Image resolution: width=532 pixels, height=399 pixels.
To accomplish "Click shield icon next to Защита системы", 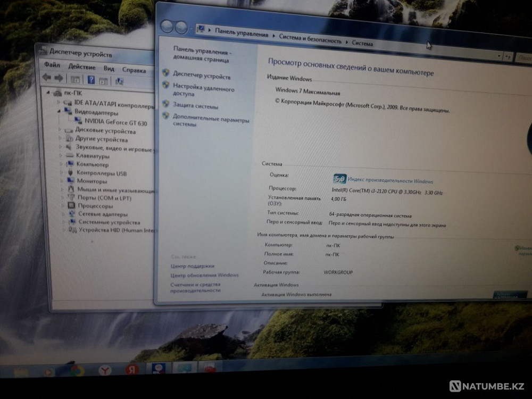I will (165, 104).
